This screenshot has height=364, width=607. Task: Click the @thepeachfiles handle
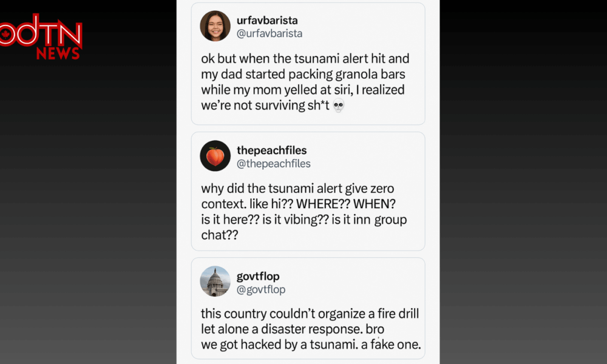pyautogui.click(x=273, y=163)
